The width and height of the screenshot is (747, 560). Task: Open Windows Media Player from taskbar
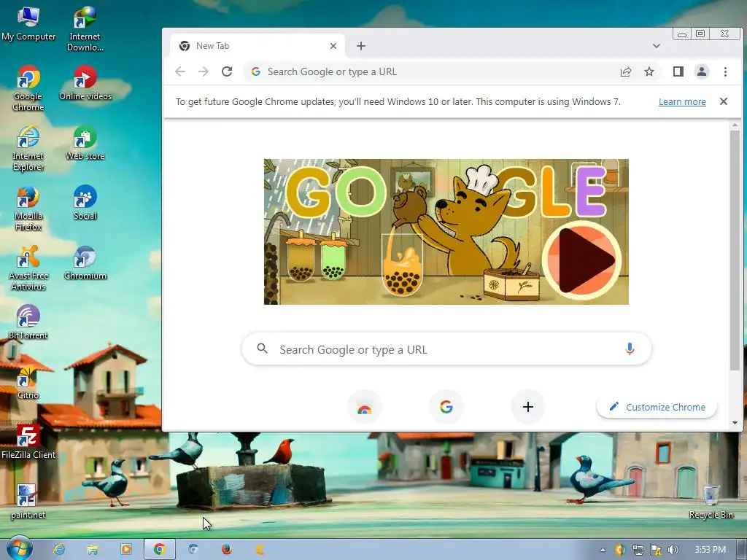coord(125,549)
